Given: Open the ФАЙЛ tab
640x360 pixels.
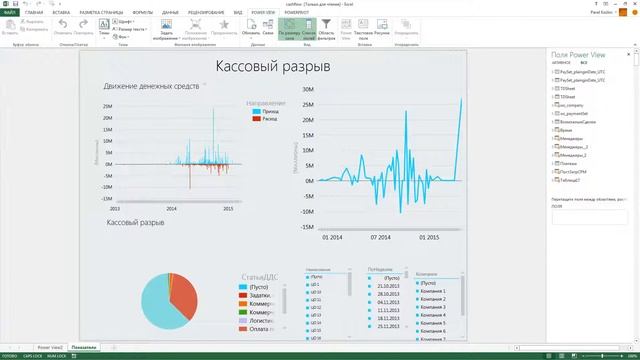Looking at the screenshot, I should click(x=10, y=13).
